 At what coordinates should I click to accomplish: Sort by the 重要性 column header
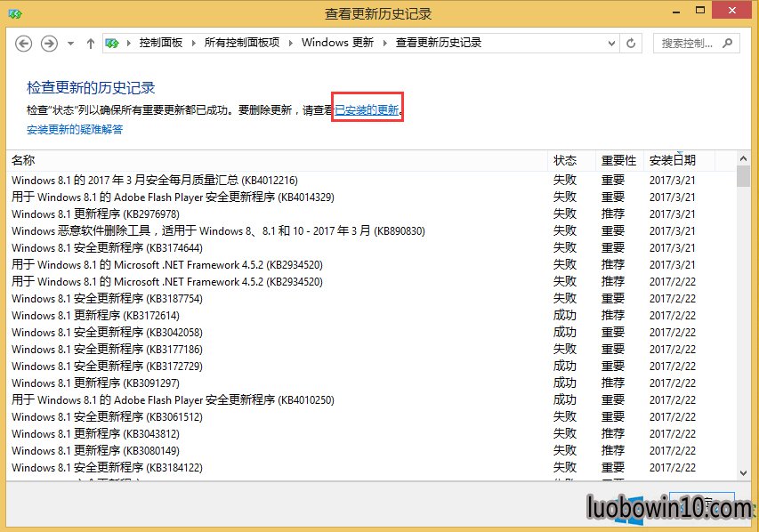[x=620, y=160]
